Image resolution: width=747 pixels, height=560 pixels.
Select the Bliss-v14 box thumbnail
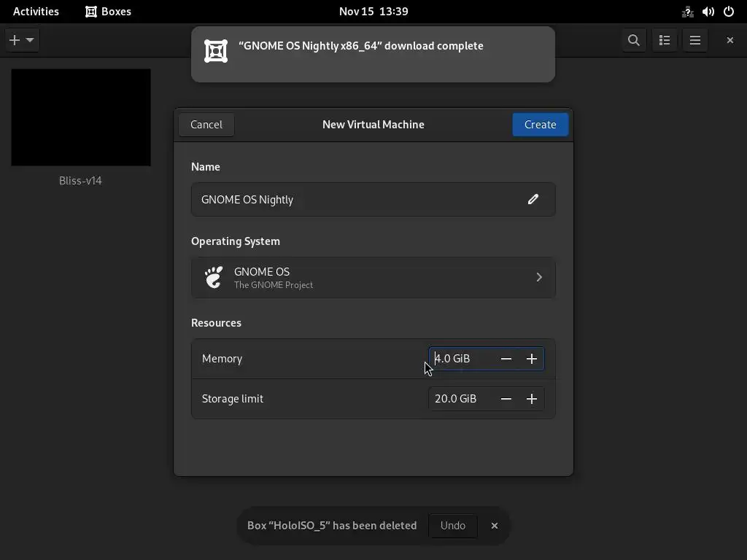[81, 118]
